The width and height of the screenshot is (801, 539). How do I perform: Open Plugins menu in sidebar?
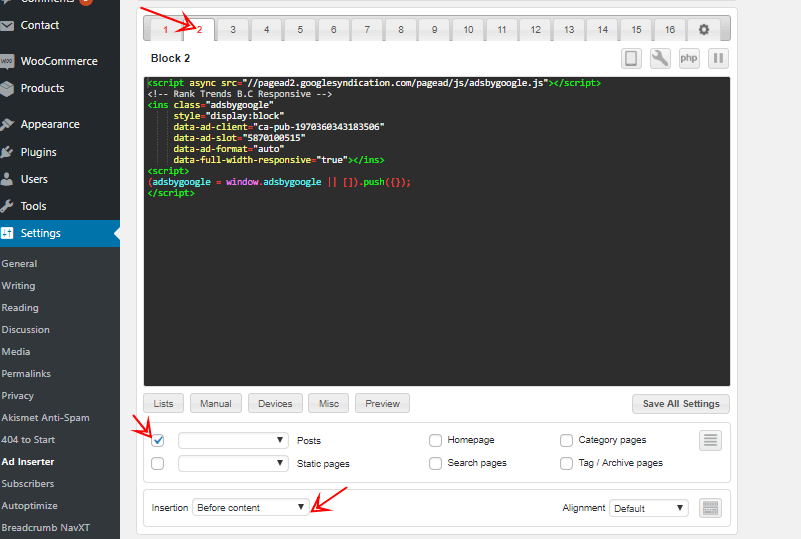point(38,152)
